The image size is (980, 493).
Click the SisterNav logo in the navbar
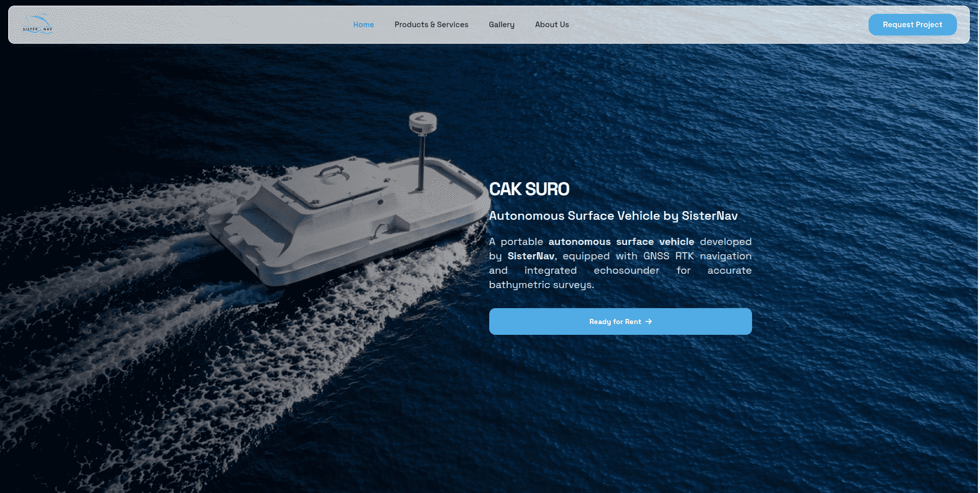pyautogui.click(x=37, y=24)
